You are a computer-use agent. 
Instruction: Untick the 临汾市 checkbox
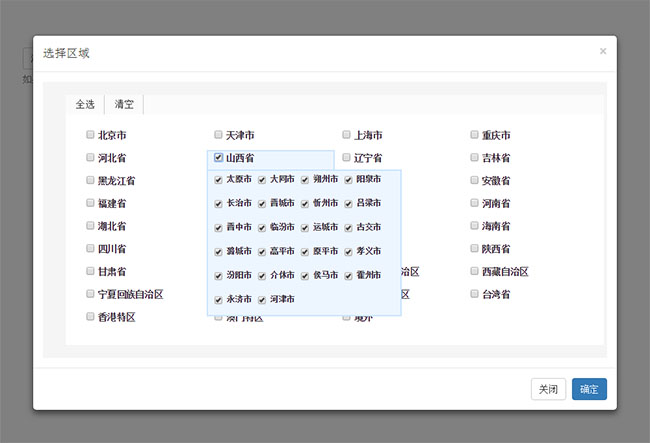coord(262,227)
